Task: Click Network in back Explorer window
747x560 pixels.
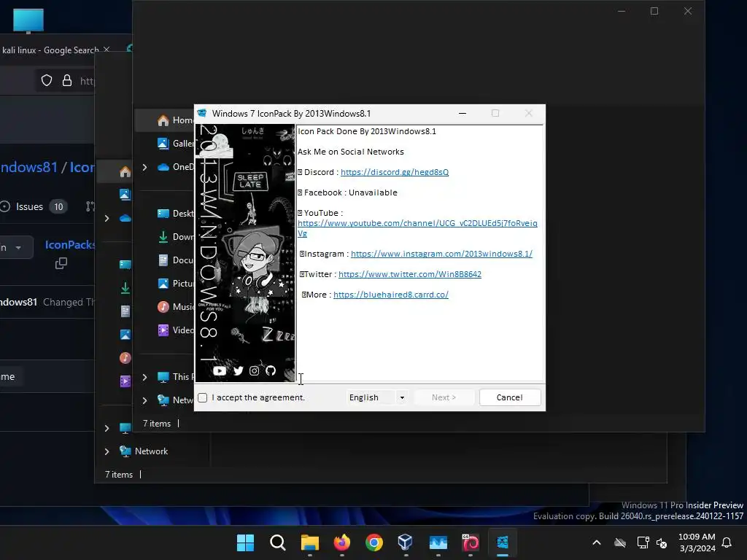Action: [151, 451]
